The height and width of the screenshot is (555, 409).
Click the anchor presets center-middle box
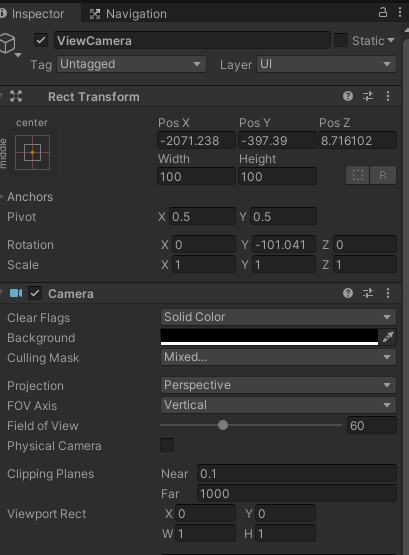pos(32,153)
